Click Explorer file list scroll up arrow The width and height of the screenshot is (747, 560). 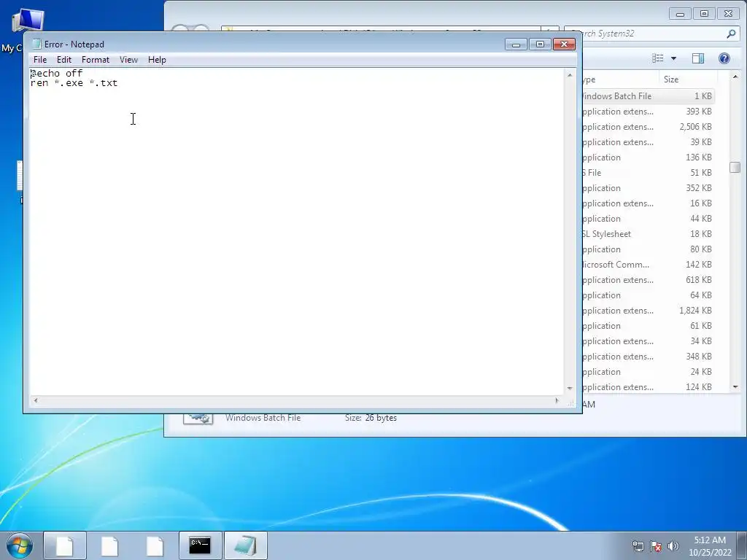735,77
